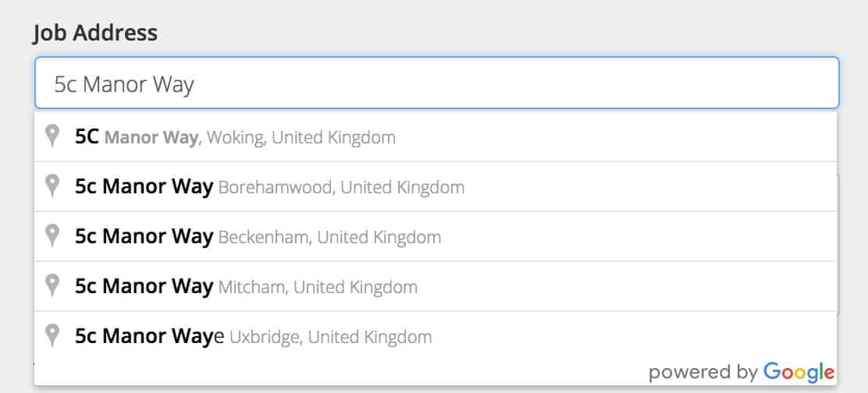Click the "powered by" attribution text

703,373
